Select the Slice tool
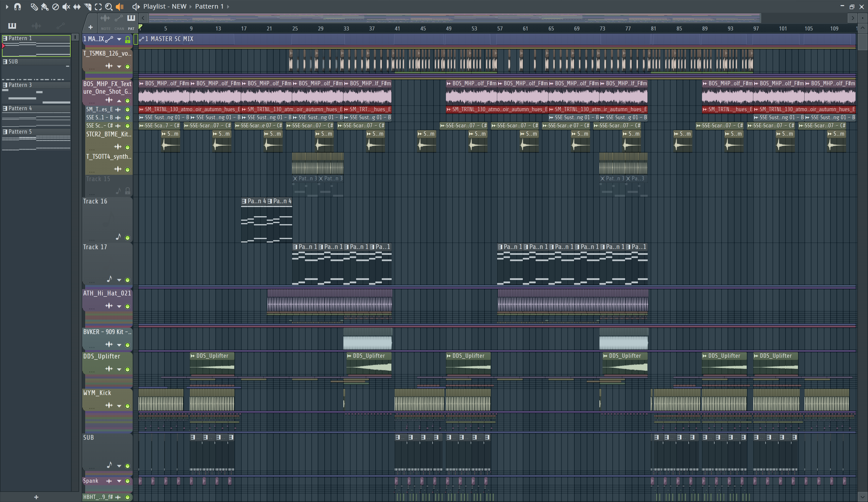The height and width of the screenshot is (502, 868). [x=88, y=7]
